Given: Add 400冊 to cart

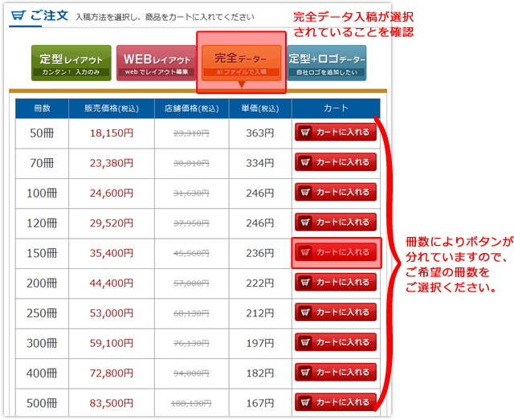Looking at the screenshot, I should click(x=336, y=372).
